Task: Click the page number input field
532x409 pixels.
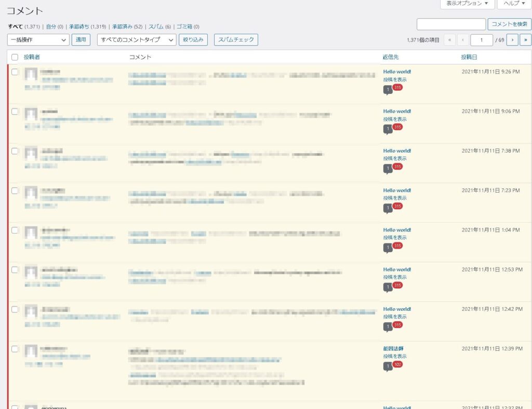Action: click(482, 39)
